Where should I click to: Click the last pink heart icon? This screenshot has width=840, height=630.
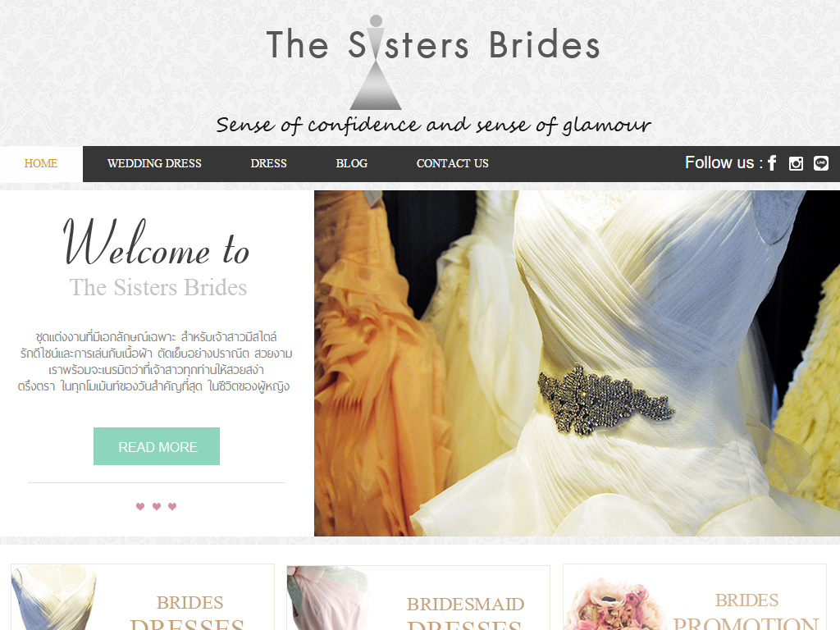(x=172, y=506)
